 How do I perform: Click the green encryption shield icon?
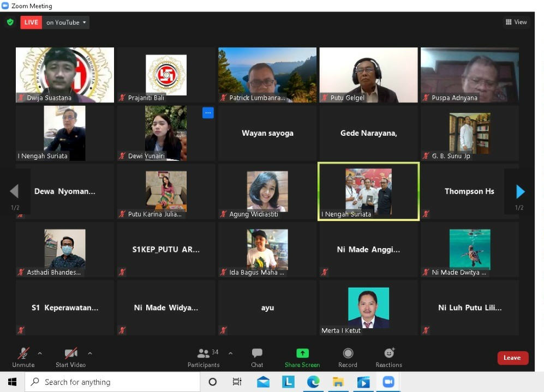point(10,22)
